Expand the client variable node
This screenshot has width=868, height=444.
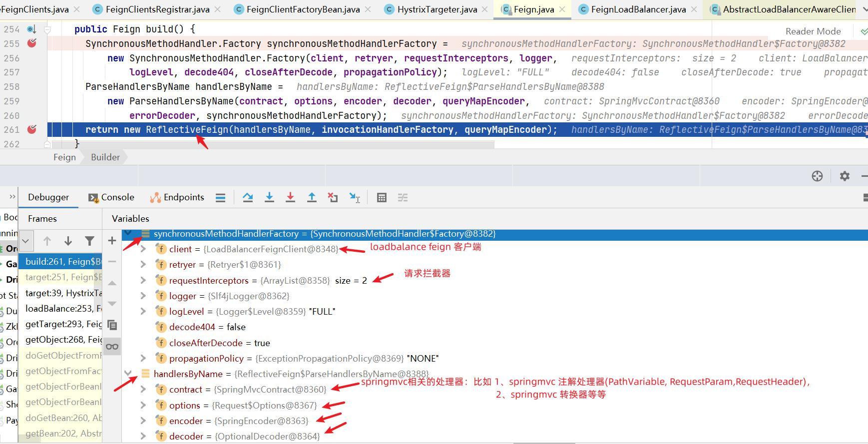pyautogui.click(x=143, y=249)
